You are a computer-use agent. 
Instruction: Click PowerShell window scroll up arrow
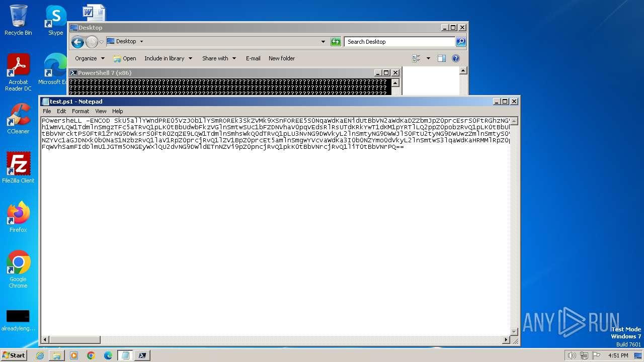tap(395, 83)
